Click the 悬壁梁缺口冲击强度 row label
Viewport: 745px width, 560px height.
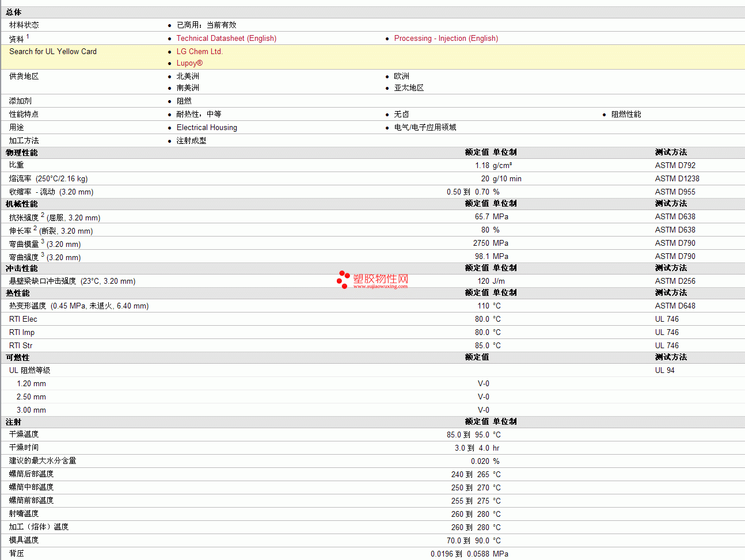click(73, 281)
